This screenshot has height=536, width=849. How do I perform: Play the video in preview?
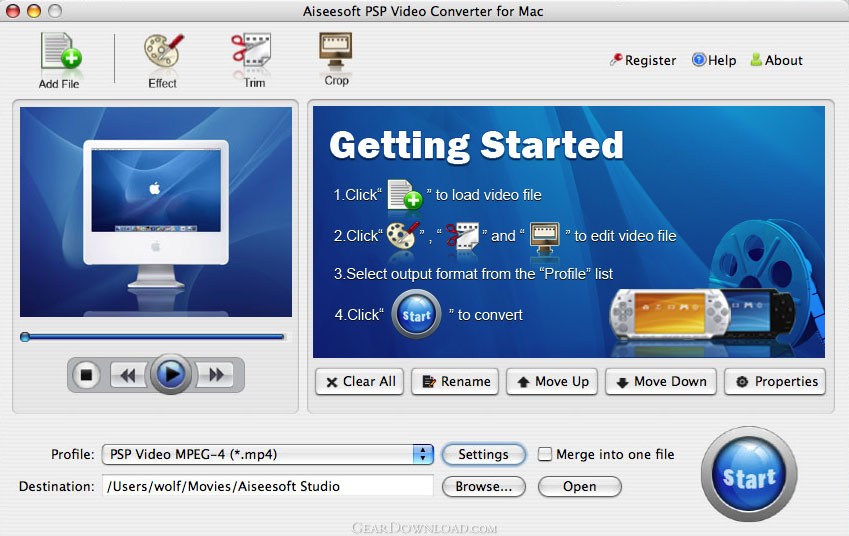(x=171, y=374)
